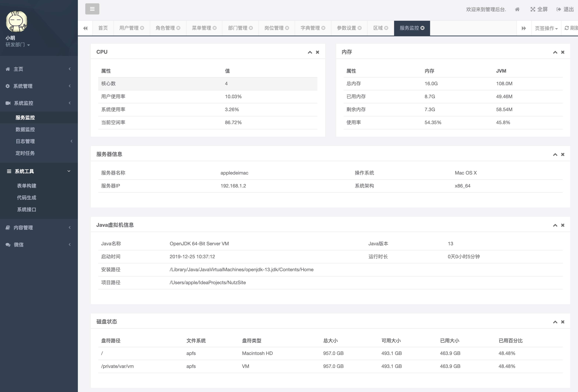The width and height of the screenshot is (578, 392).
Task: Collapse the 内存 panel with chevron
Action: [555, 52]
